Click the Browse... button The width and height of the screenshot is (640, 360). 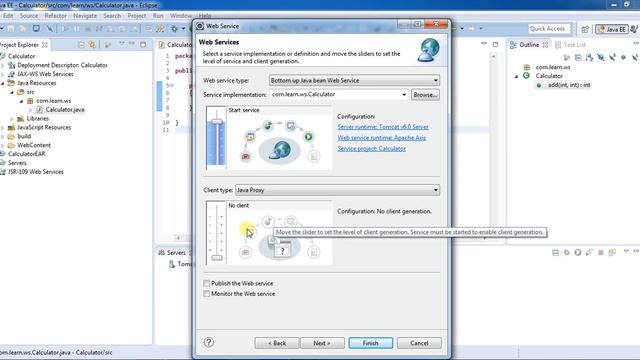[425, 94]
